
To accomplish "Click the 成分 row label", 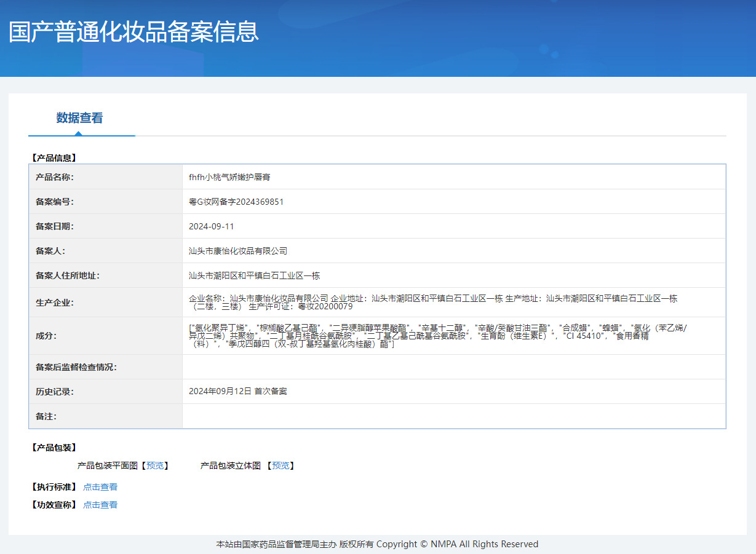I will 46,336.
